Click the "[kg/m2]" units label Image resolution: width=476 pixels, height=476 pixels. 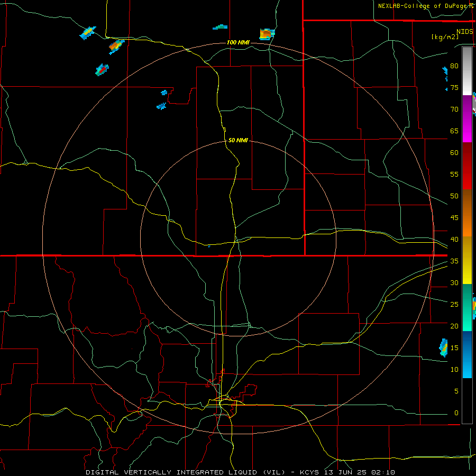tap(445, 37)
